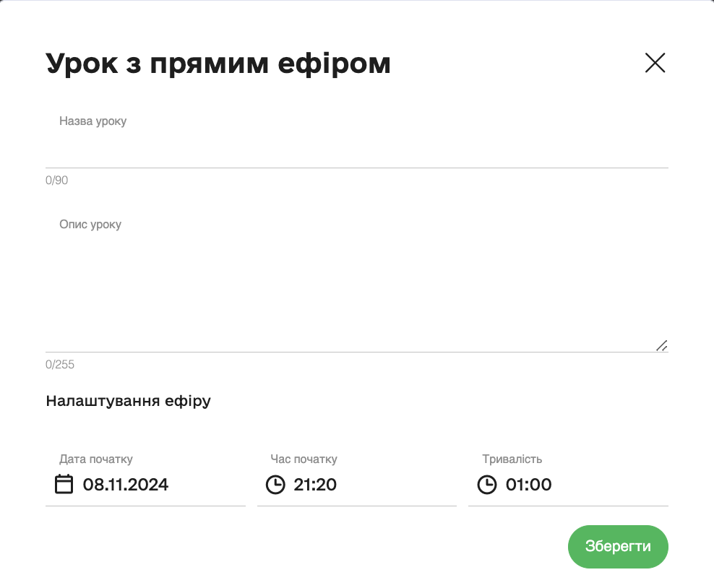Close the live lesson dialog
The width and height of the screenshot is (714, 588).
pos(655,64)
